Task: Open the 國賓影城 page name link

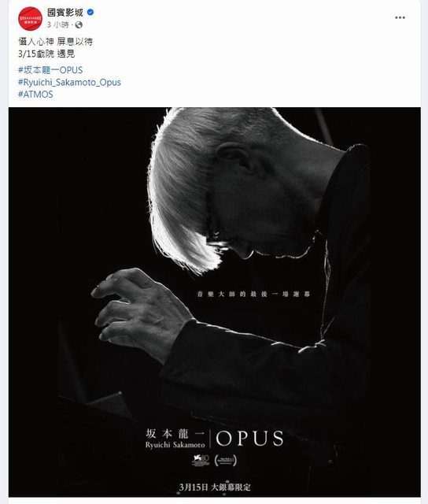Action: pos(65,13)
